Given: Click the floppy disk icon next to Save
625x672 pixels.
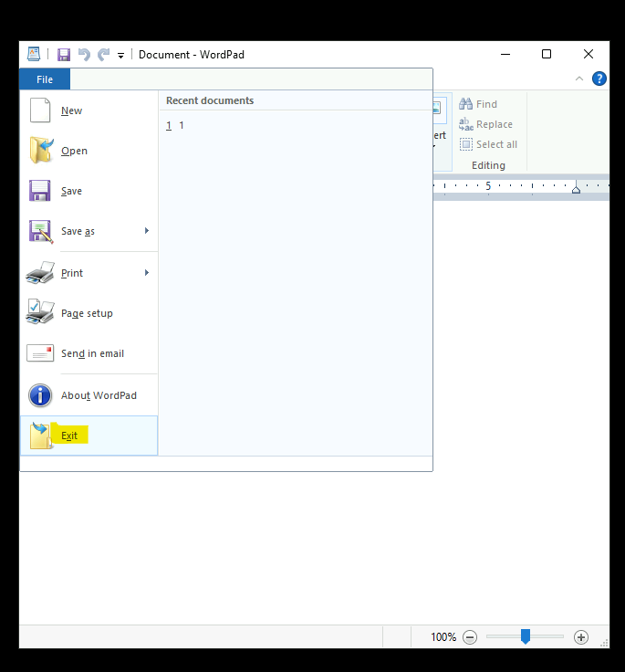Looking at the screenshot, I should (40, 191).
